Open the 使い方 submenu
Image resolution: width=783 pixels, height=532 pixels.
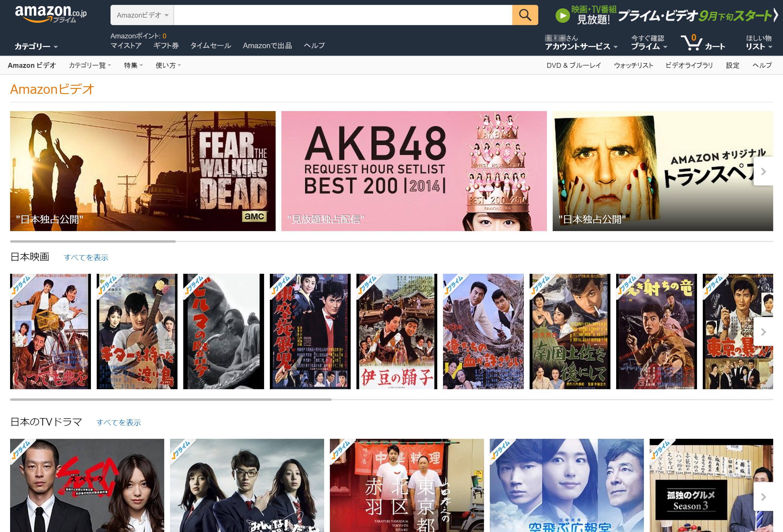click(x=168, y=65)
